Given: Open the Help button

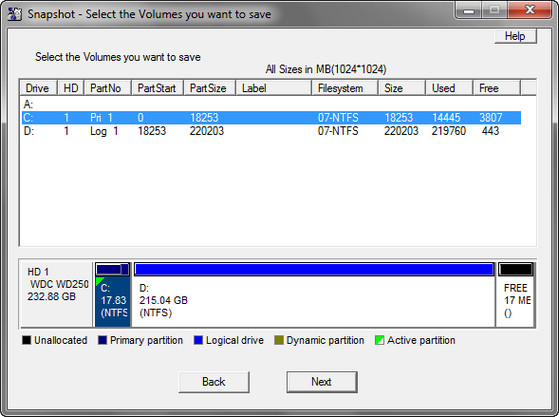Looking at the screenshot, I should [x=516, y=36].
